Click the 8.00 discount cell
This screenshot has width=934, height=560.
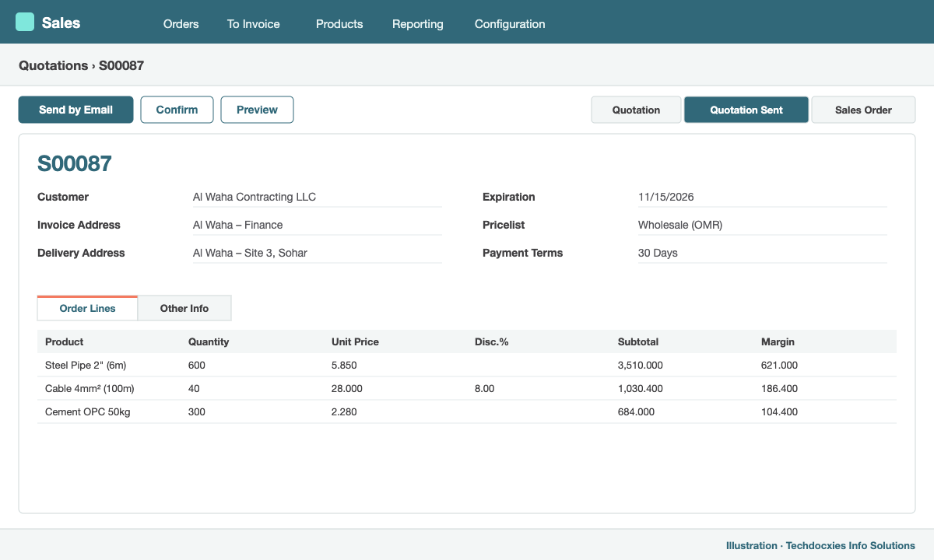[x=484, y=388]
